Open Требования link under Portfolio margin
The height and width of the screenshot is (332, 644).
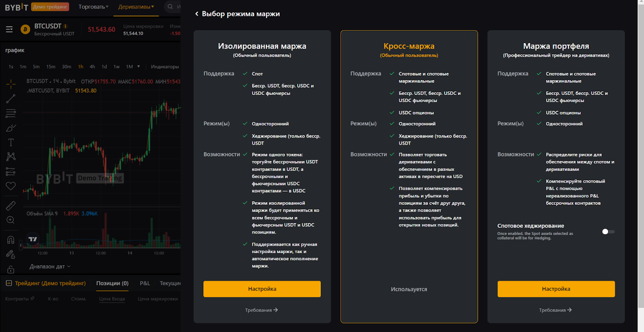(x=555, y=310)
